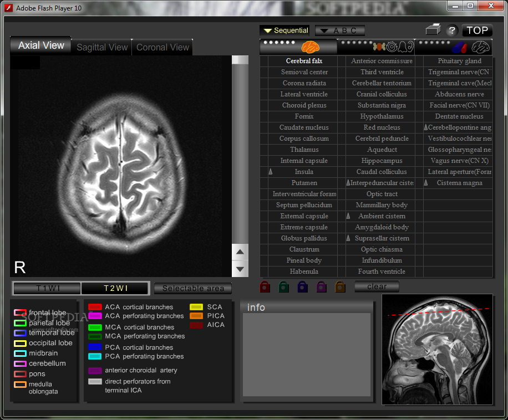
Task: Toggle the midbrain outline
Action: [x=20, y=354]
